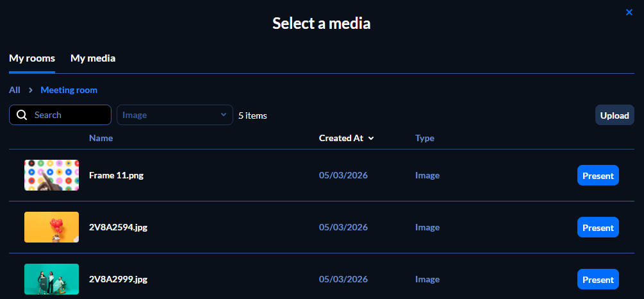Click the breadcrumb chevron separator icon
The image size is (644, 299).
30,90
